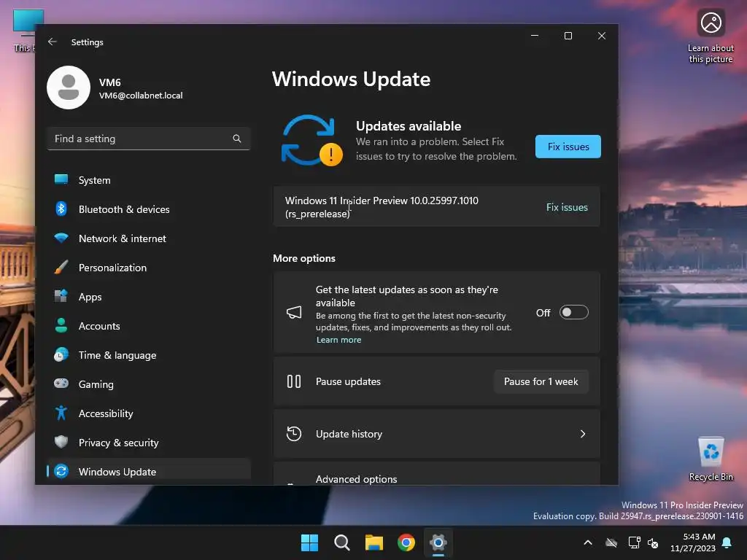
Task: Select Gaming in the sidebar
Action: coord(149,384)
